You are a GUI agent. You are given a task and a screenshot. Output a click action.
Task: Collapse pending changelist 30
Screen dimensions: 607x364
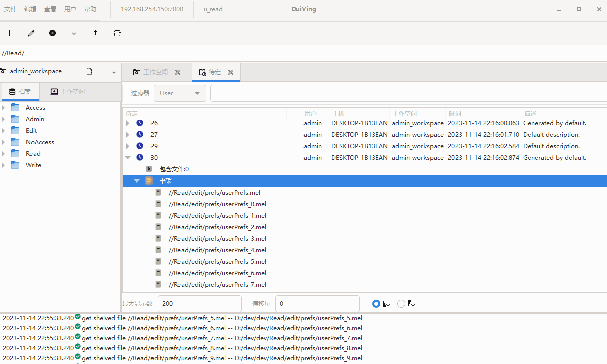pos(128,158)
